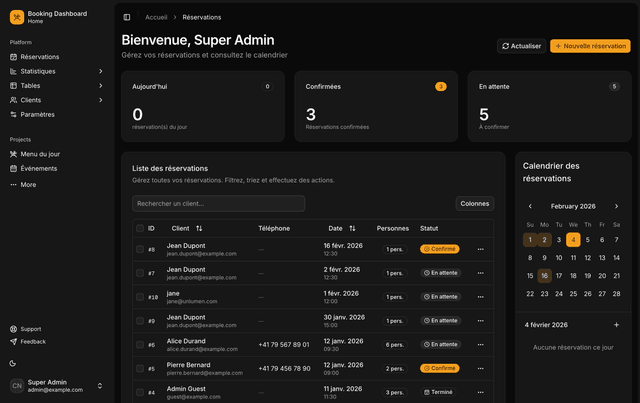Select the checkbox for reservation #7
The width and height of the screenshot is (640, 403).
pos(140,273)
